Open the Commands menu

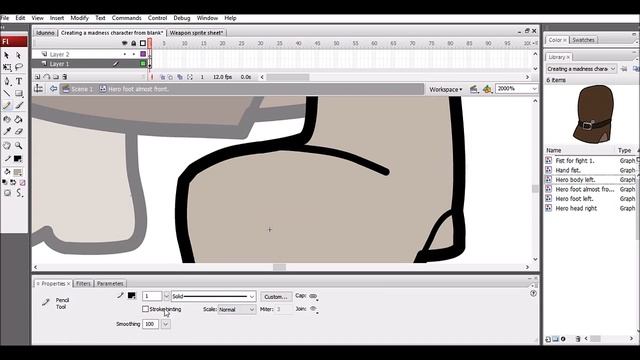point(127,18)
